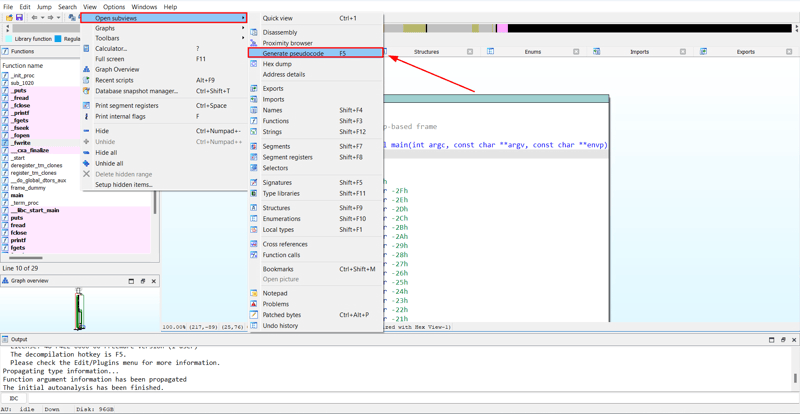
Task: Switch to the Imports tab
Action: coord(639,52)
